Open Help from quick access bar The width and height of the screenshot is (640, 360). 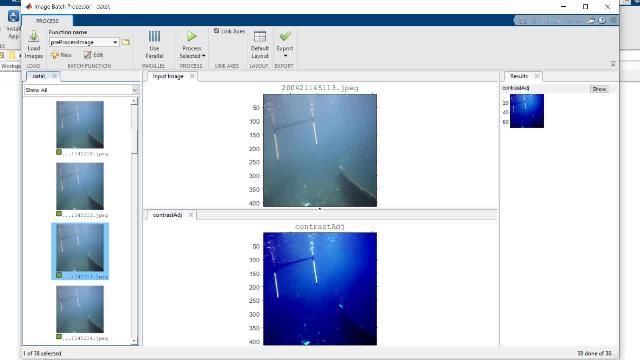coord(602,20)
